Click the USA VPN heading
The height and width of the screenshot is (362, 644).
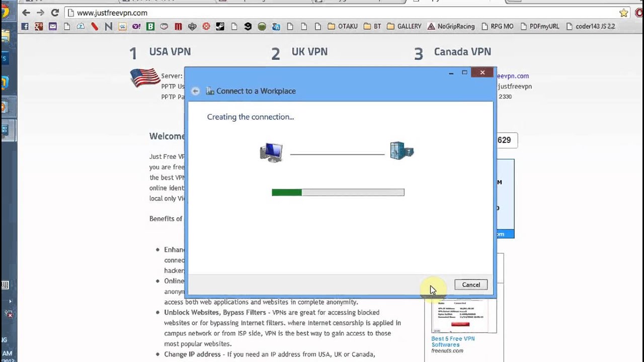click(170, 52)
